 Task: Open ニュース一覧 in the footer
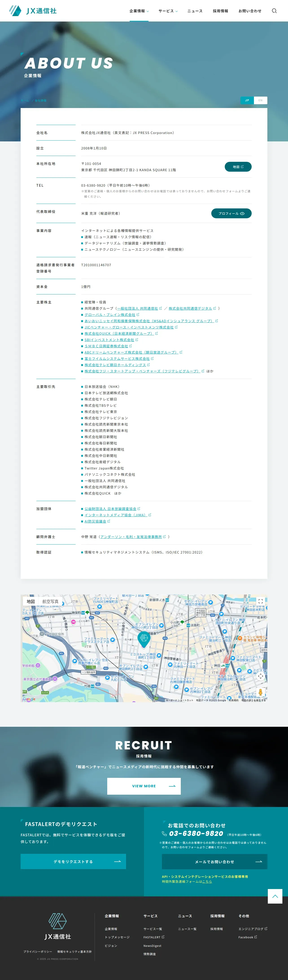tap(188, 929)
